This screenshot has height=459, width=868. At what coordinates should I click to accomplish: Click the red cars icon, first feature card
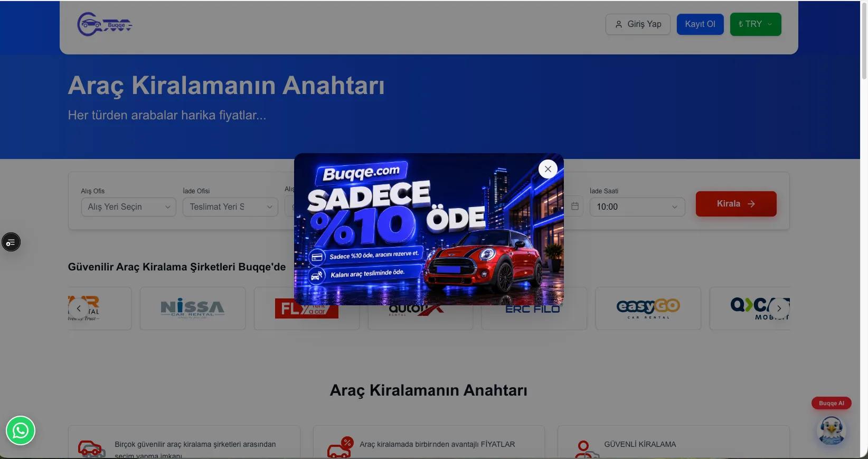(x=91, y=449)
